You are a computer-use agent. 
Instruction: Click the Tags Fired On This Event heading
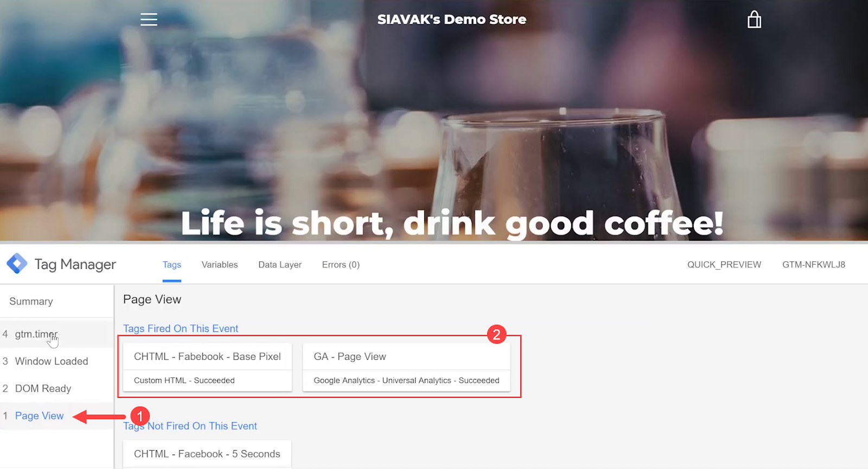[181, 329]
